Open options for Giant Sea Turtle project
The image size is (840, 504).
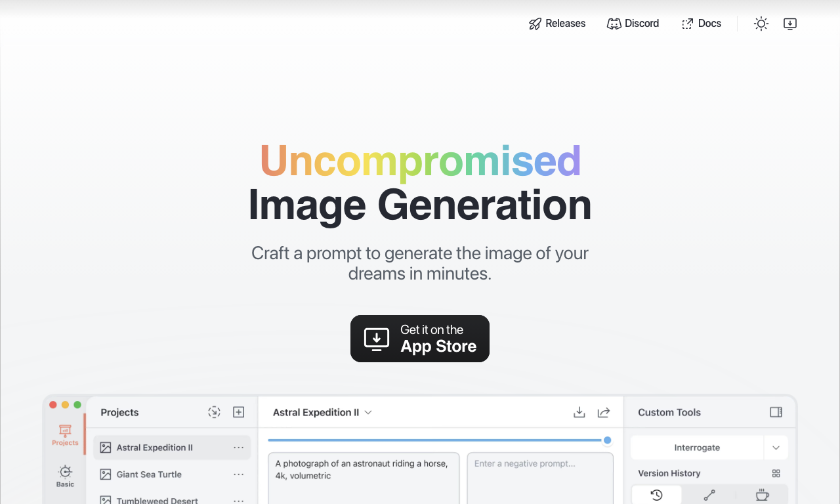point(239,474)
